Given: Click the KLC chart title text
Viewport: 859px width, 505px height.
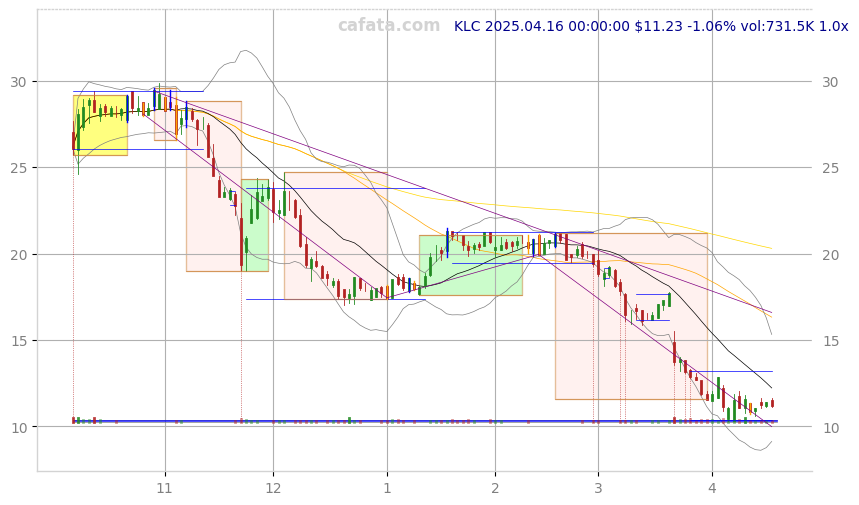Looking at the screenshot, I should tap(651, 26).
